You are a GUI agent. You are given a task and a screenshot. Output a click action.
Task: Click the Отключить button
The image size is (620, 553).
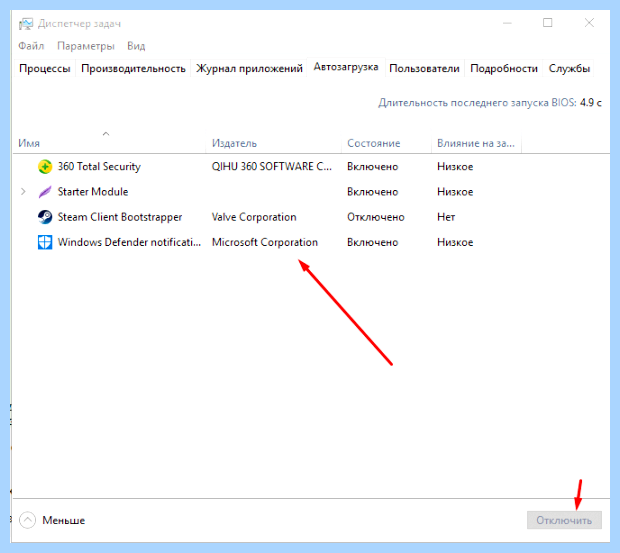pos(564,520)
